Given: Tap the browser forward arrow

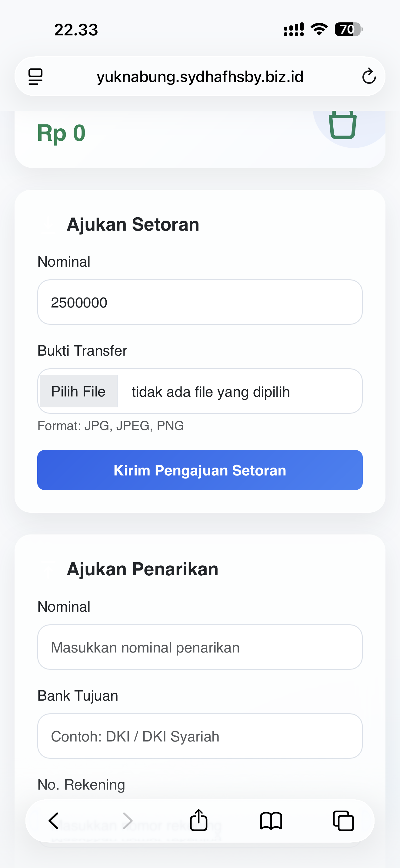Looking at the screenshot, I should click(x=127, y=820).
